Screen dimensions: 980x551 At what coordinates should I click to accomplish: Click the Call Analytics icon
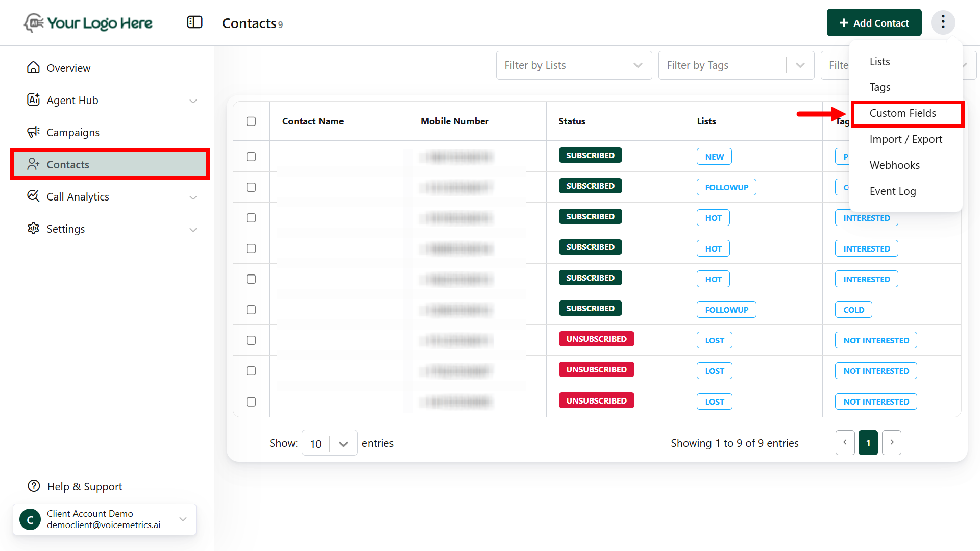click(33, 196)
